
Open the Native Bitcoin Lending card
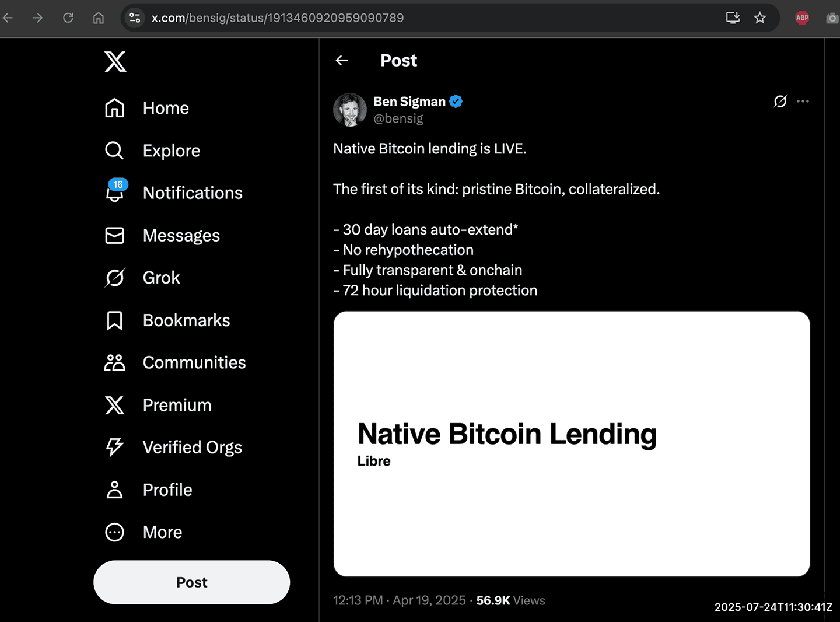[571, 443]
